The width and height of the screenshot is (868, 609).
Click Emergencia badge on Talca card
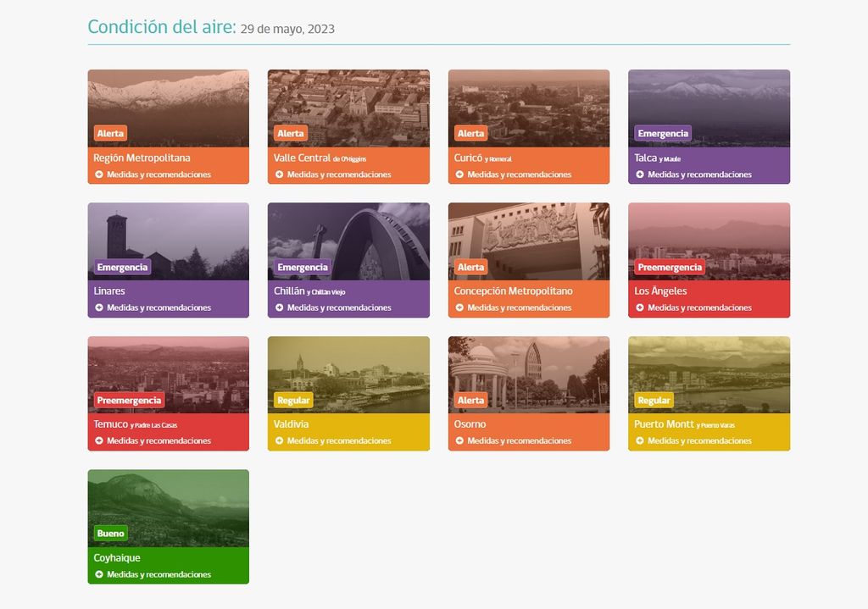tap(663, 133)
